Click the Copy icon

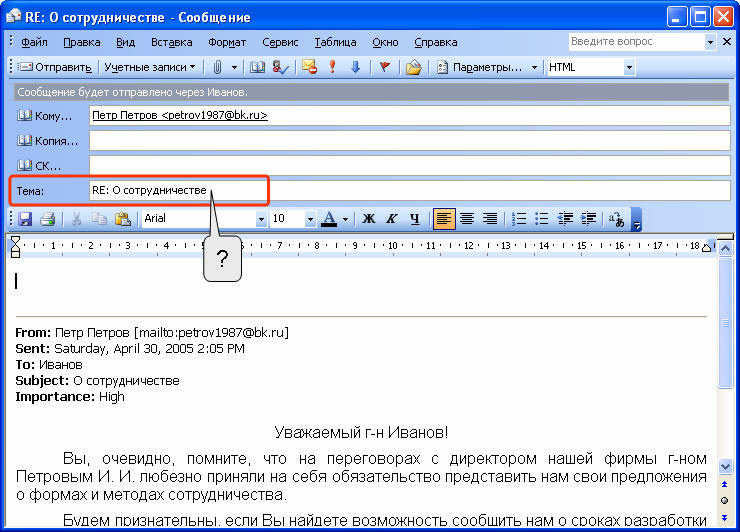[99, 219]
